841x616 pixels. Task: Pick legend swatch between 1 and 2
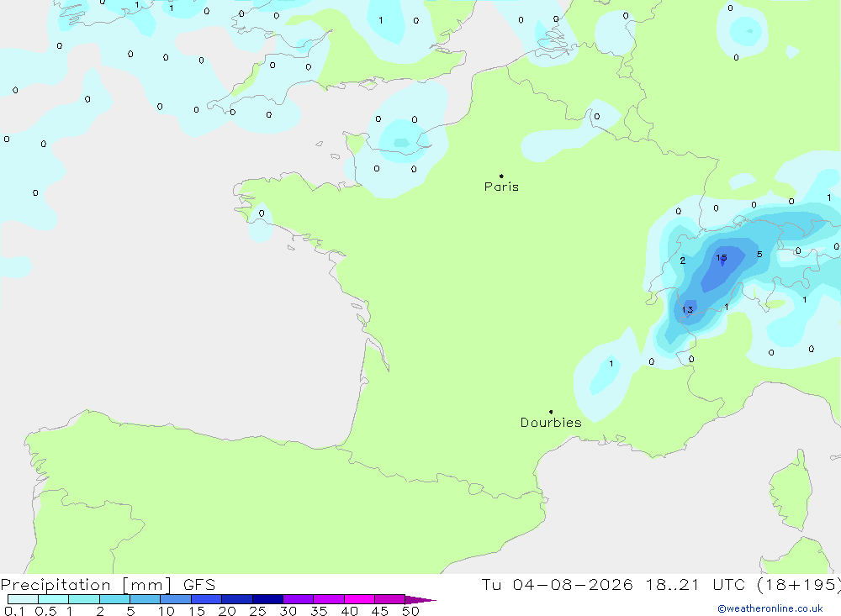click(84, 599)
